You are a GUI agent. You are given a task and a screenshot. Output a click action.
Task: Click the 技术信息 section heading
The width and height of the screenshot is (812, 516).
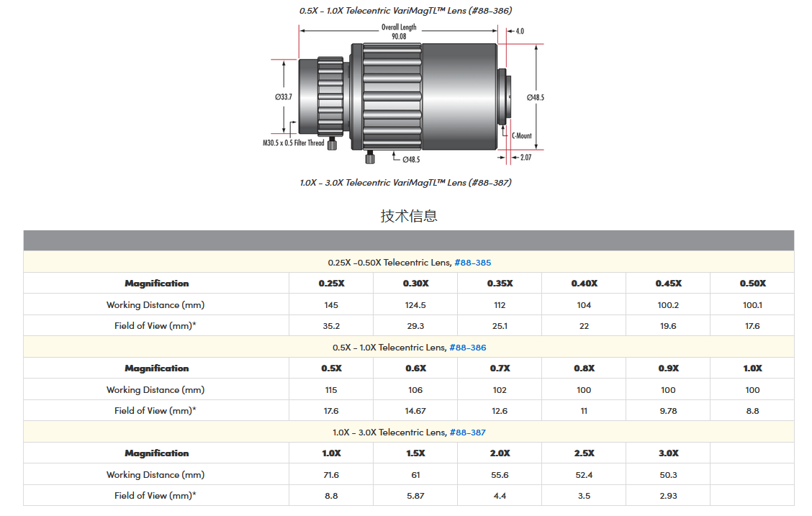pos(408,216)
